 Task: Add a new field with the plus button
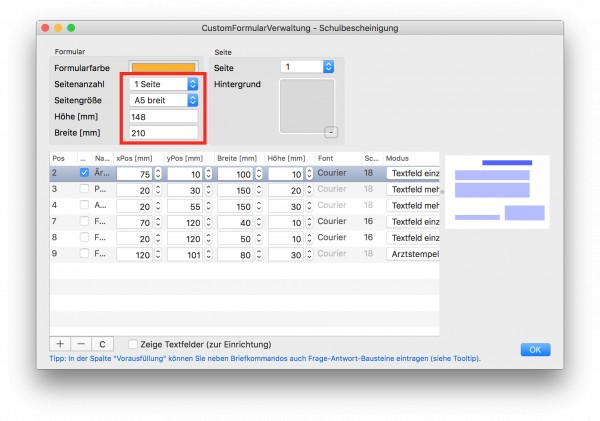[60, 344]
